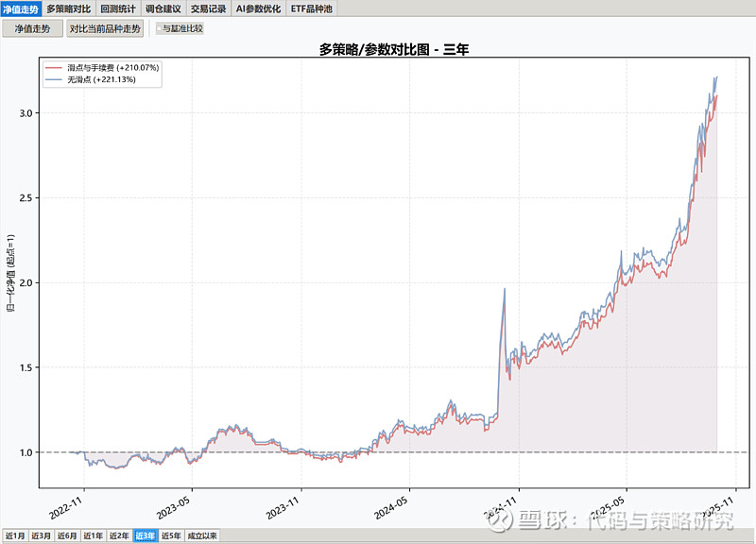The image size is (756, 544).
Task: Set time range to 近1月
Action: [14, 535]
